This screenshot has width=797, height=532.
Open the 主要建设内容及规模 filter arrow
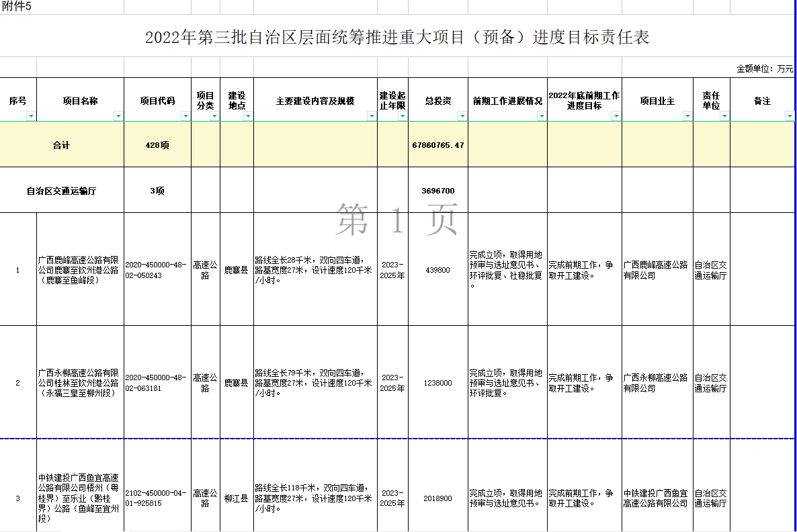pyautogui.click(x=372, y=116)
